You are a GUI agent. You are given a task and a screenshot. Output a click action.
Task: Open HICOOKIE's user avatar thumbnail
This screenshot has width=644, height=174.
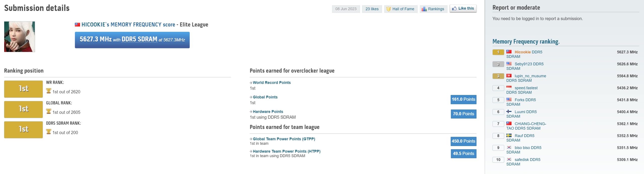[x=20, y=37]
